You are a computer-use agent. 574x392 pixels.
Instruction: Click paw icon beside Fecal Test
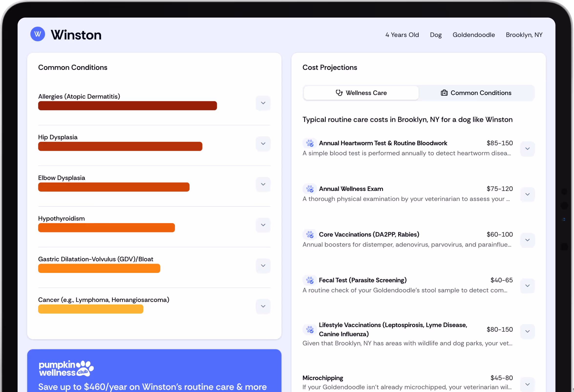coord(310,280)
